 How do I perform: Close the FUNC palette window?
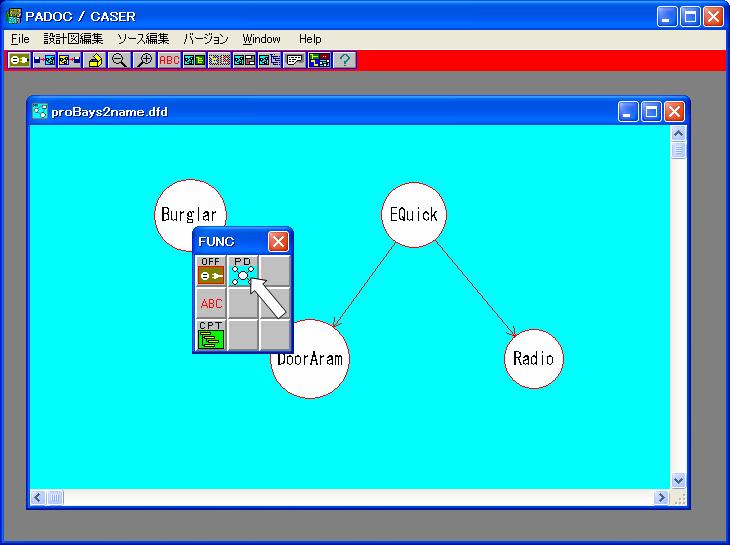click(279, 241)
